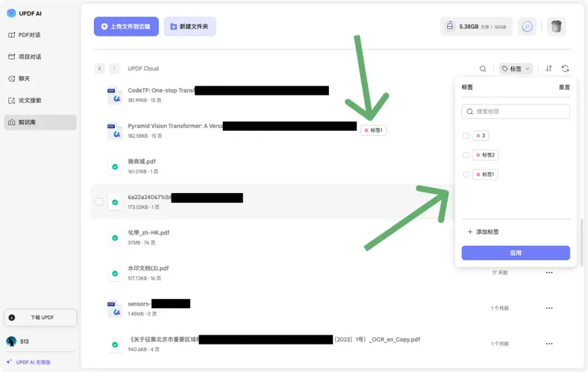The image size is (588, 372).
Task: Click green check icon of 微商城.pdf
Action: (x=115, y=167)
